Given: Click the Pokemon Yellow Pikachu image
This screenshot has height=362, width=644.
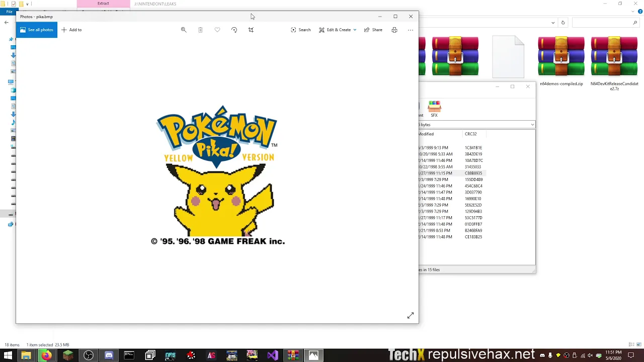Looking at the screenshot, I should 217,175.
